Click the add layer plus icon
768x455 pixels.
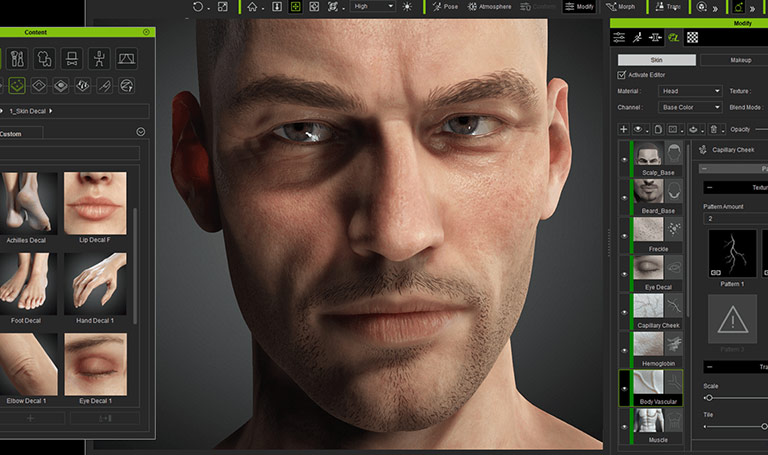coord(623,129)
